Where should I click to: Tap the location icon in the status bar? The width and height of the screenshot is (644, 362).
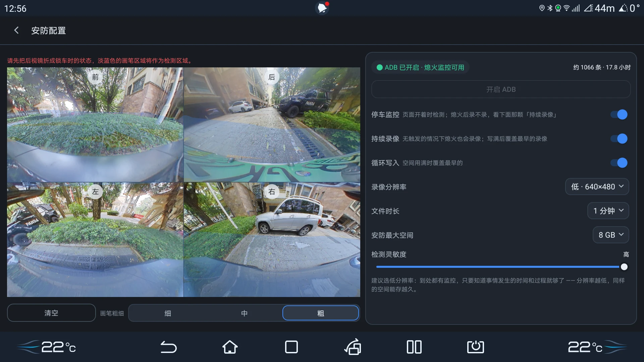(x=542, y=8)
